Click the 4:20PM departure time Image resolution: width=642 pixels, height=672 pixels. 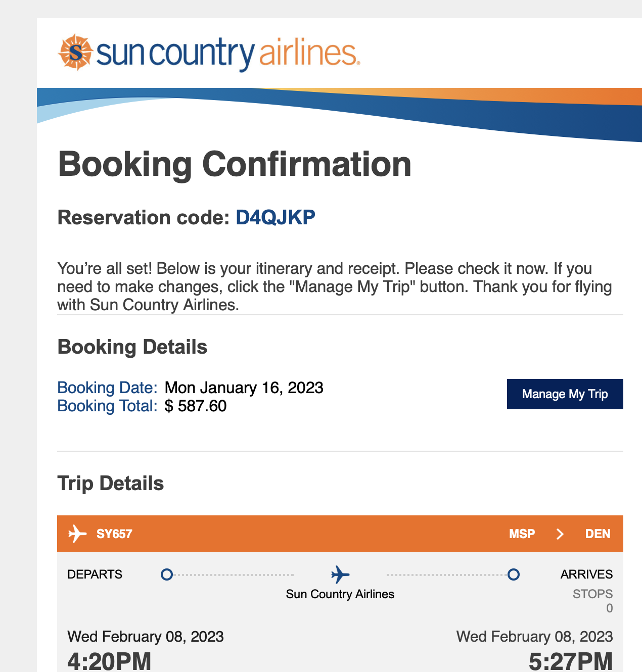pyautogui.click(x=109, y=661)
